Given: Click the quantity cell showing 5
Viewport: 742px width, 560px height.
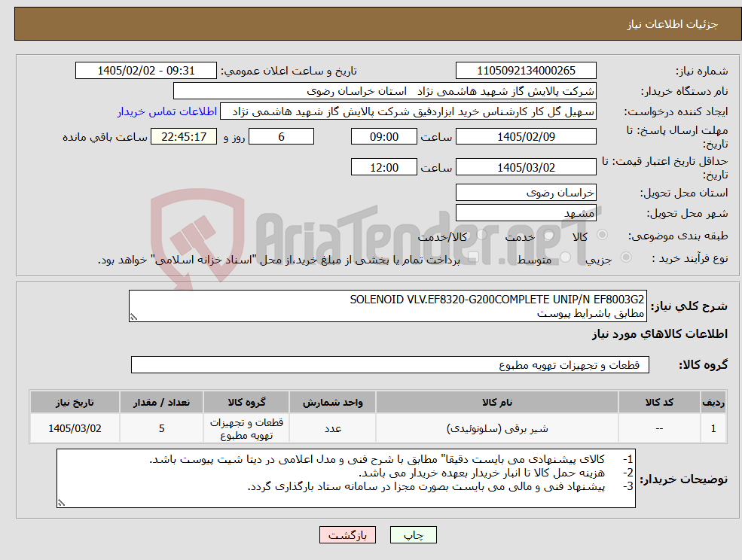Looking at the screenshot, I should click(x=161, y=428).
